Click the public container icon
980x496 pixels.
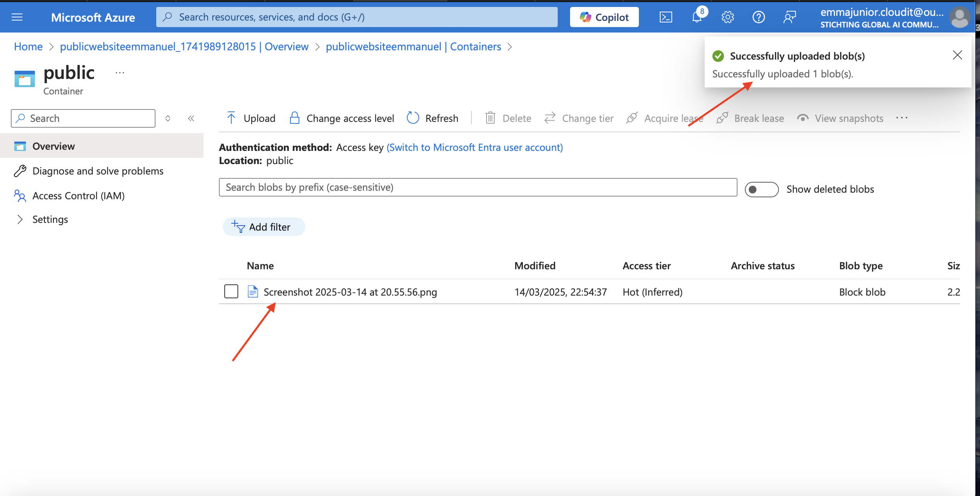25,79
